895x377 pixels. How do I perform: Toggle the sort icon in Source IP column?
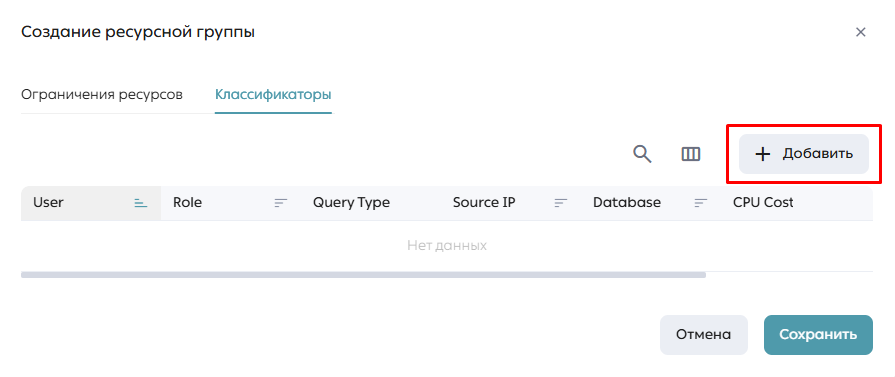tap(561, 203)
